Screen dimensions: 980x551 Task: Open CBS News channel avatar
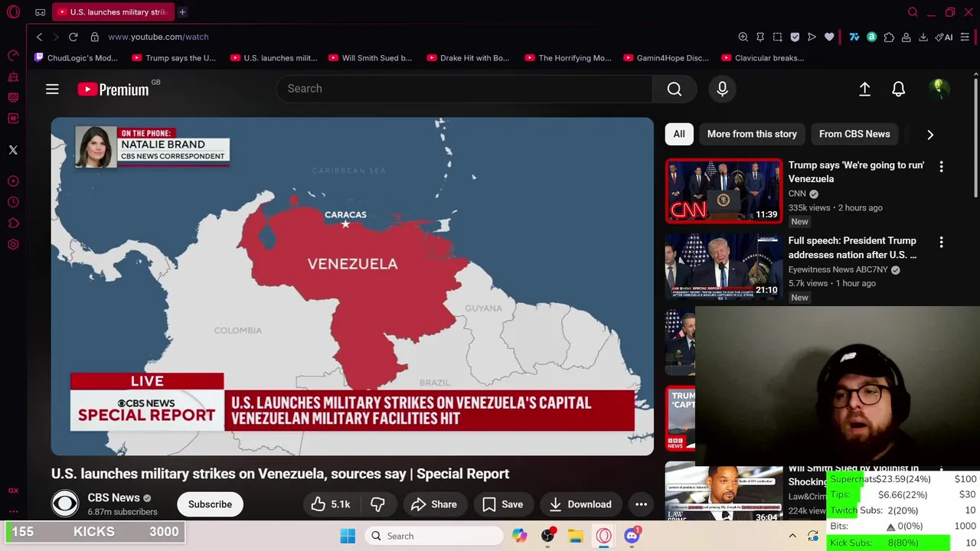click(65, 504)
